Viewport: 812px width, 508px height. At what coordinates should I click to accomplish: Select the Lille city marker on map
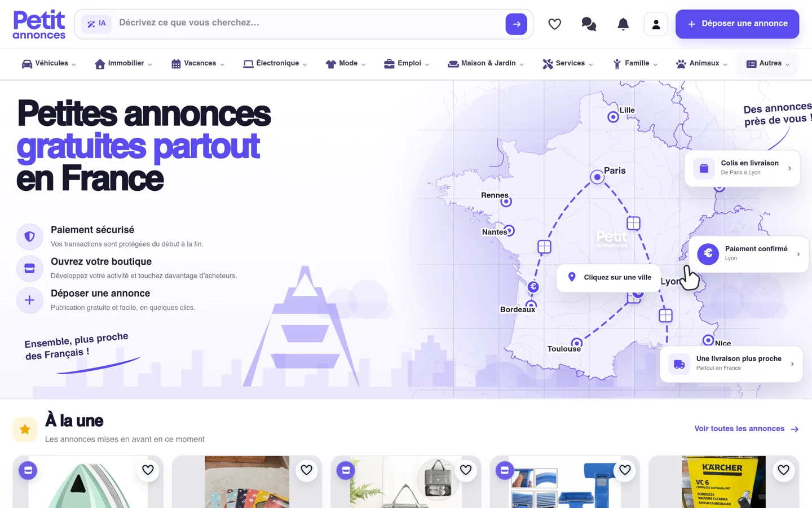tap(613, 117)
